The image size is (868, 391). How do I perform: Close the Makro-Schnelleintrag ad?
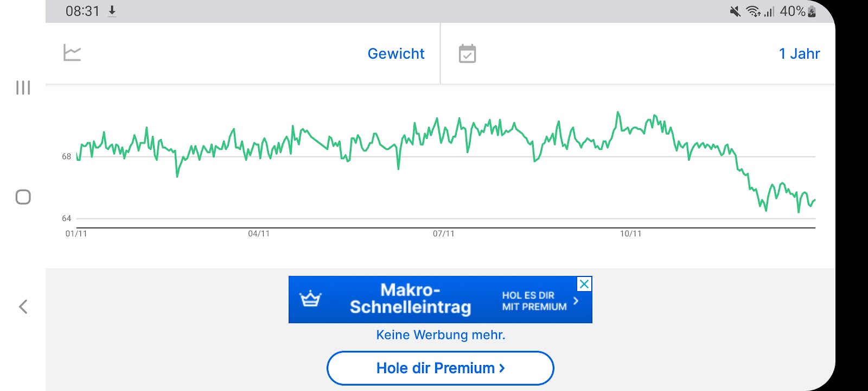point(584,283)
